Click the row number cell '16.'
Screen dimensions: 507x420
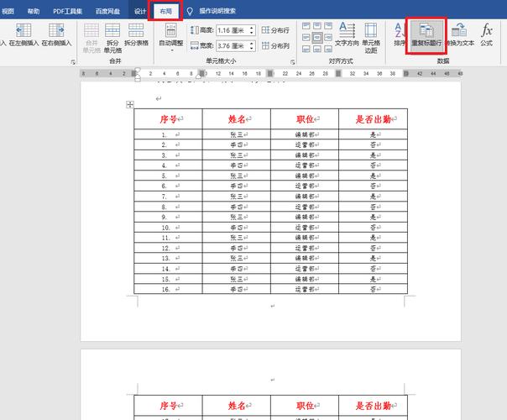click(x=168, y=289)
